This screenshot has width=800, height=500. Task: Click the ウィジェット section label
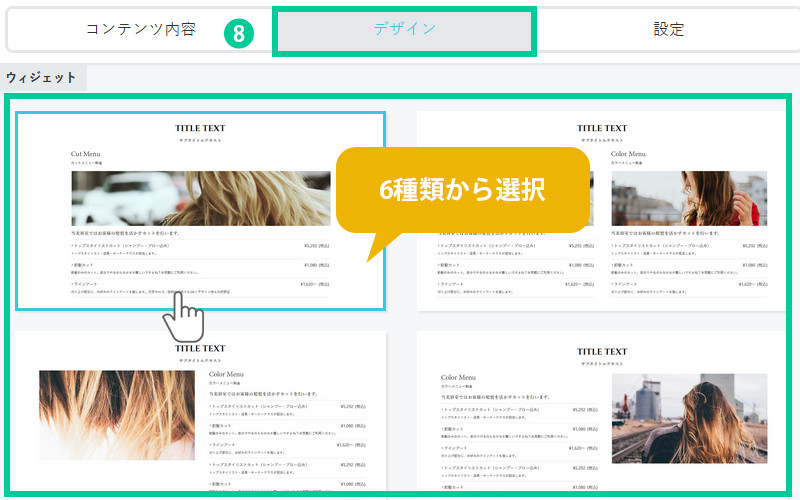pos(42,77)
